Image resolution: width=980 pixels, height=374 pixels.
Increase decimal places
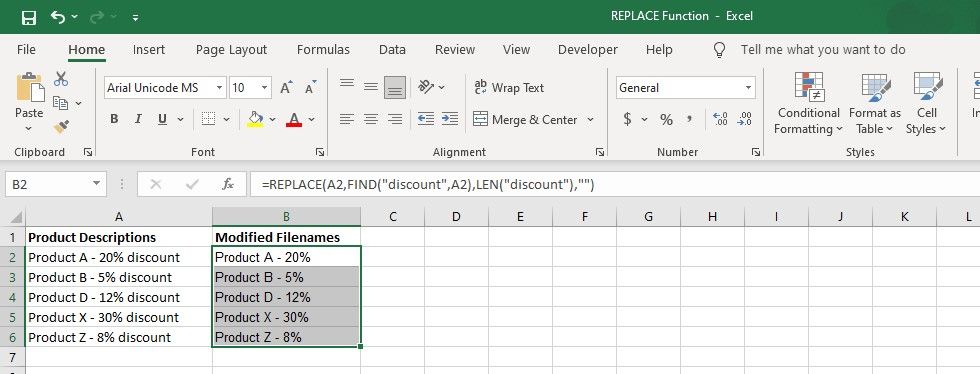720,119
